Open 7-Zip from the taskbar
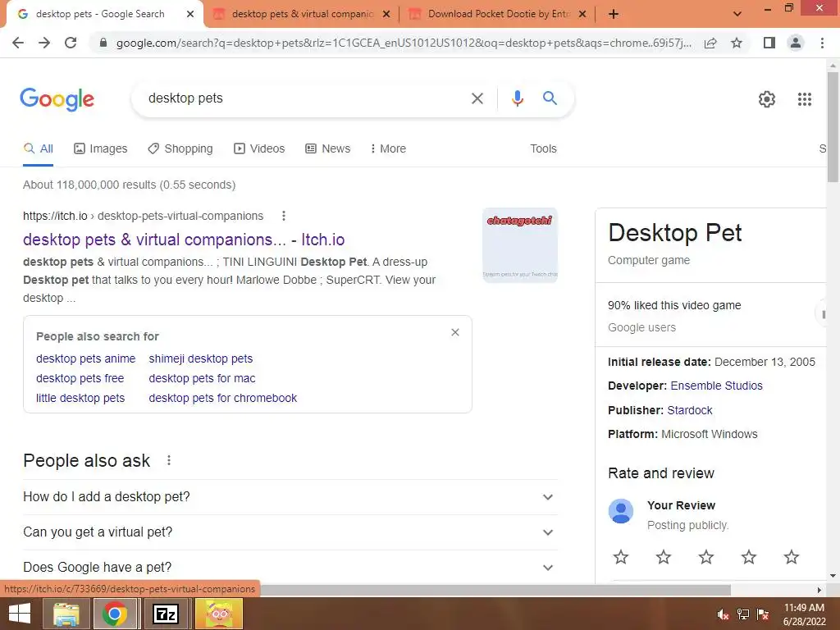The image size is (840, 630). coord(166,614)
